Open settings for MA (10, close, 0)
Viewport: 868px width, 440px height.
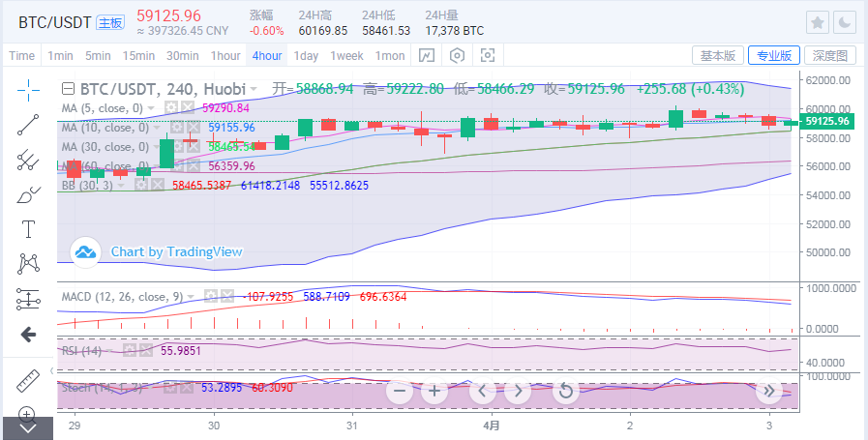coord(176,128)
